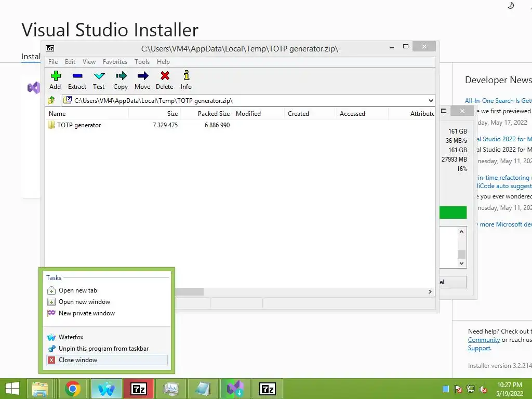Open the Support link in installer
532x399 pixels.
[479, 348]
